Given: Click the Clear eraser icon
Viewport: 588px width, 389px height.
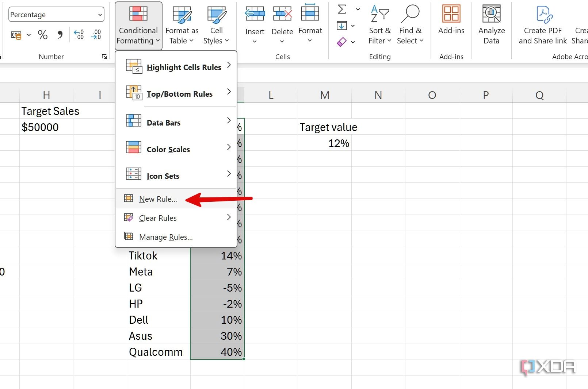Looking at the screenshot, I should click(x=342, y=42).
